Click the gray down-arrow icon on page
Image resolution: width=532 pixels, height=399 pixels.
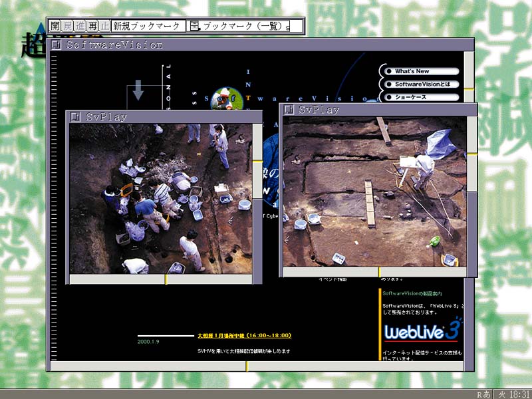(138, 90)
